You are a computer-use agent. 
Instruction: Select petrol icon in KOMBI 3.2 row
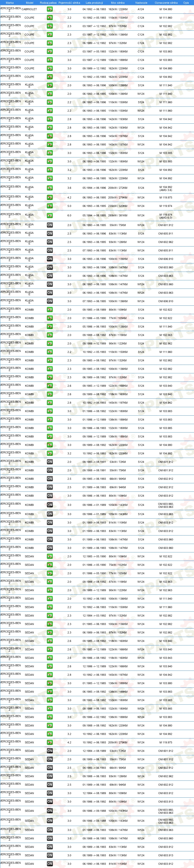click(x=50, y=454)
